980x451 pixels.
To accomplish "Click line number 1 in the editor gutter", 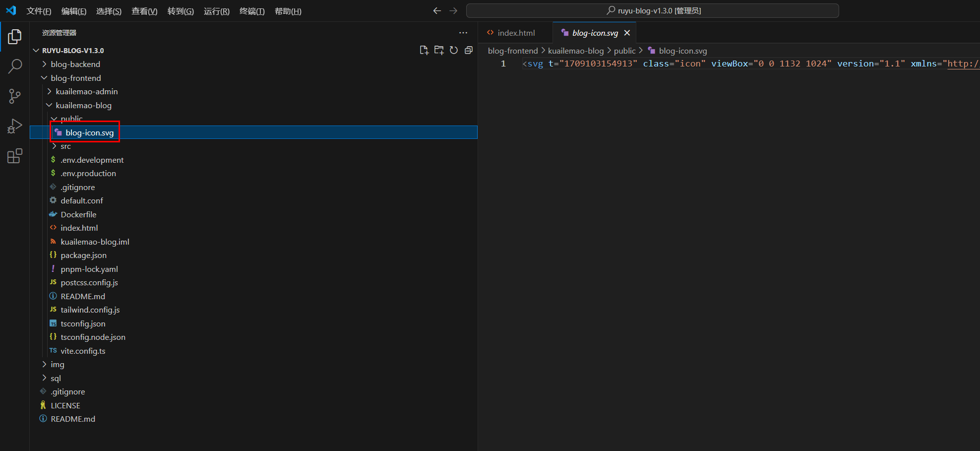I will (503, 64).
